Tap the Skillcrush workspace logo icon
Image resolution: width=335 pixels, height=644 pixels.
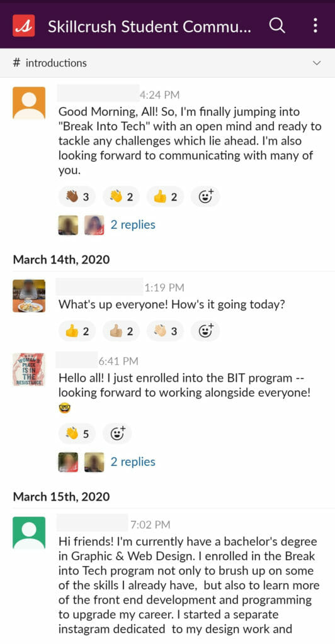point(24,25)
